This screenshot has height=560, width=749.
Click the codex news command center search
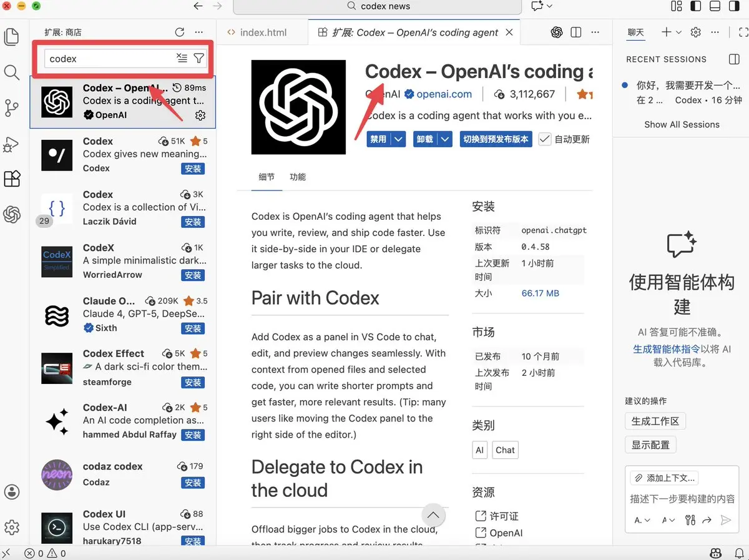[378, 6]
